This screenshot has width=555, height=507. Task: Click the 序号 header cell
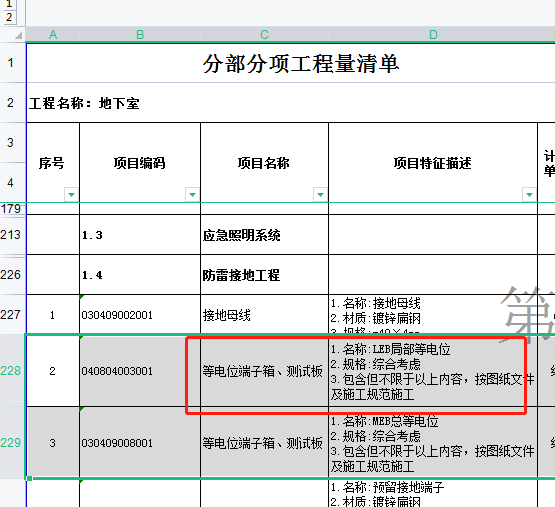click(x=53, y=163)
